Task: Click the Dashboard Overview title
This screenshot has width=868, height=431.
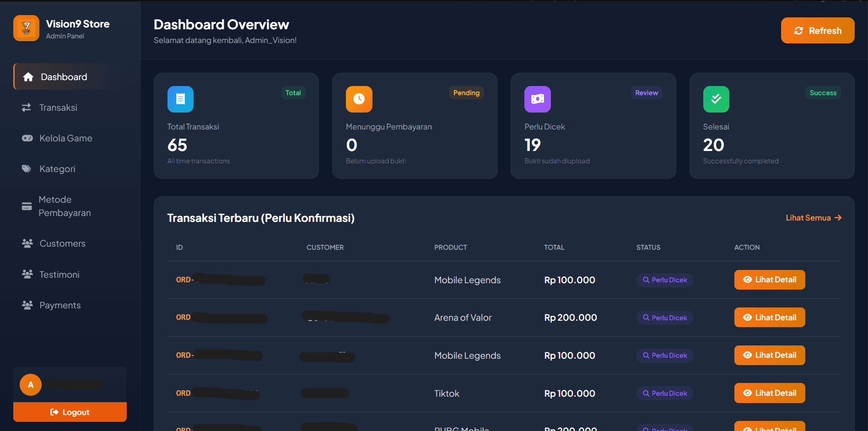Action: (x=221, y=25)
